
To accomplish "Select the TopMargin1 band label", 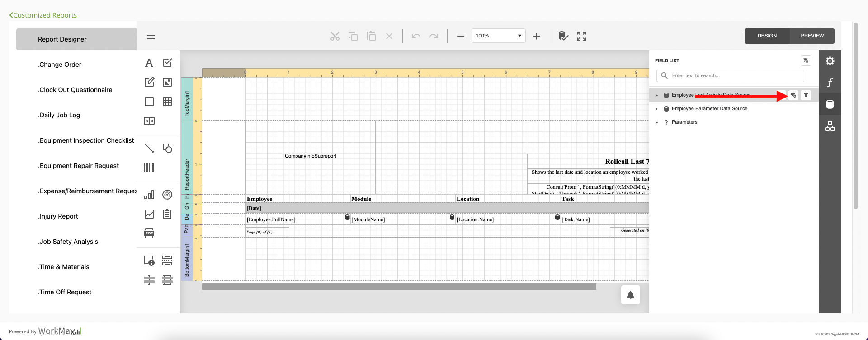I will [x=187, y=99].
